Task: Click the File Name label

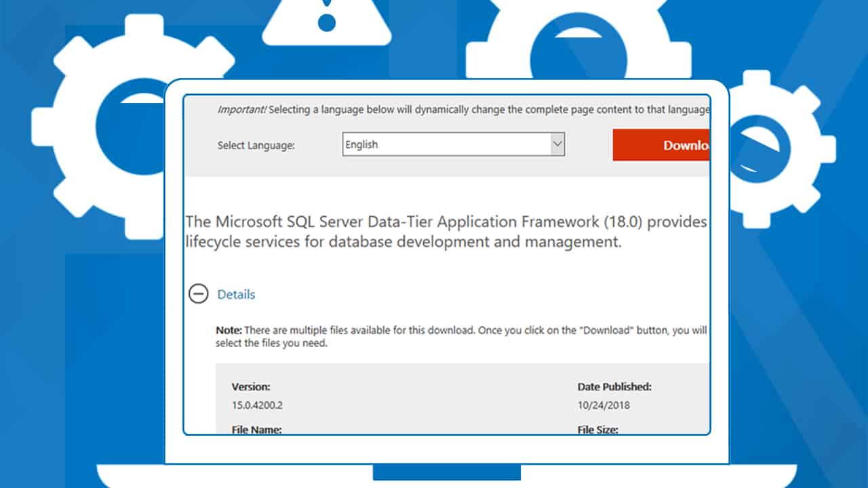Action: coord(256,430)
